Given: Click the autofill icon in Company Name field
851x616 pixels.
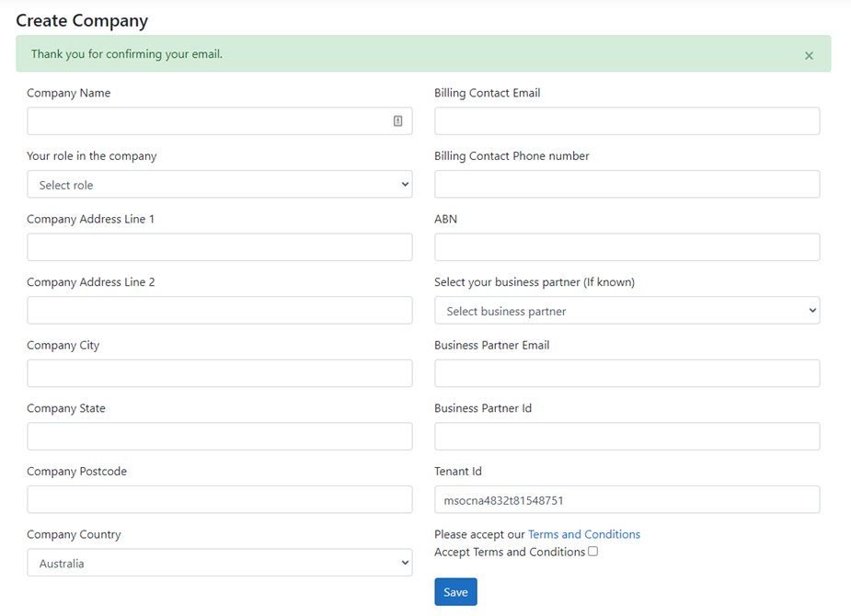Looking at the screenshot, I should (x=397, y=121).
